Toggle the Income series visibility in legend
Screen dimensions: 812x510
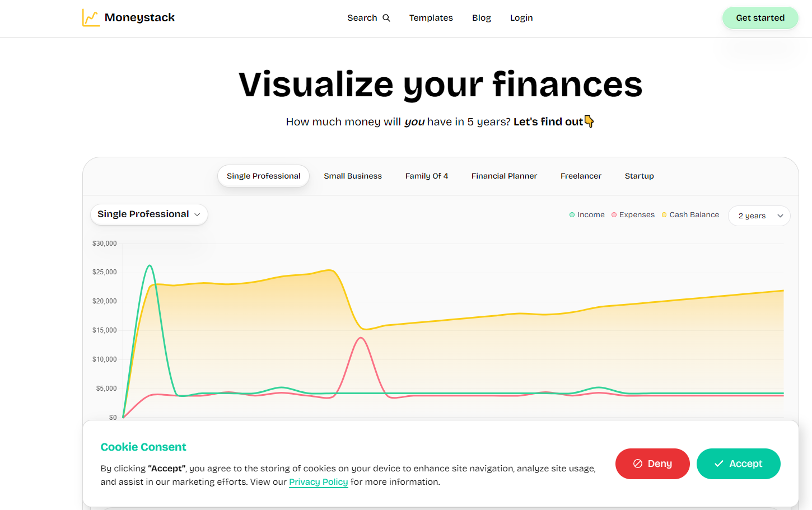[x=586, y=214]
